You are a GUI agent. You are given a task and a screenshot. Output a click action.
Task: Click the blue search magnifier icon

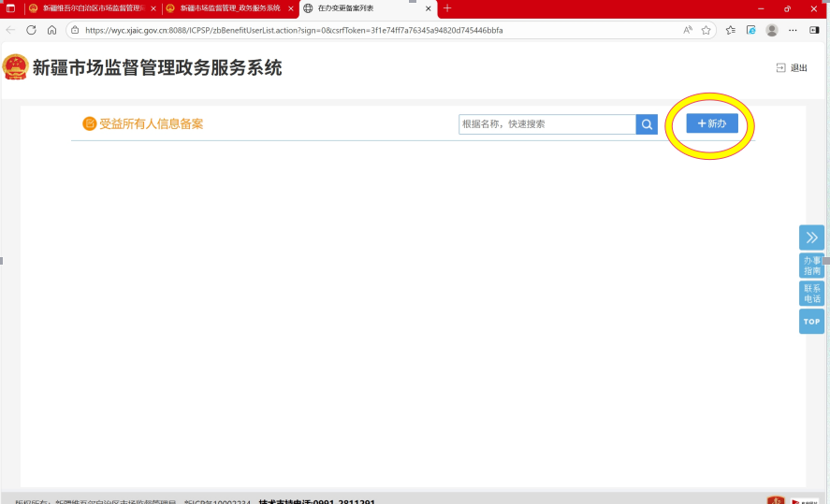647,124
